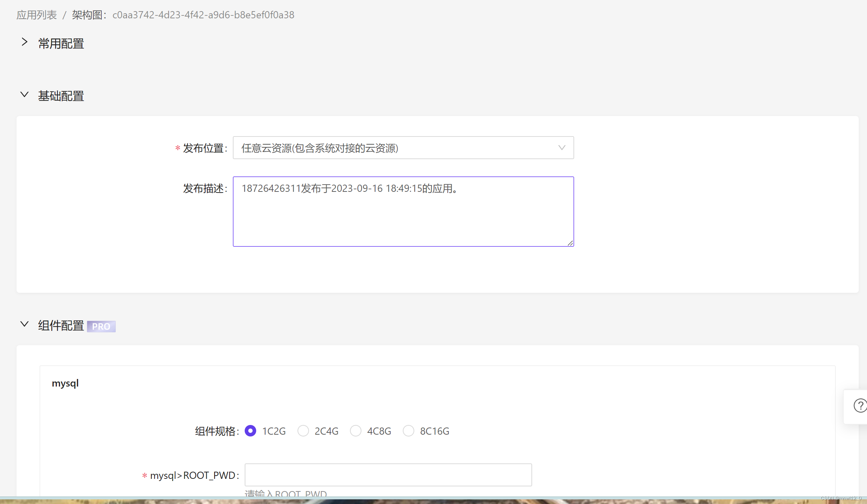867x504 pixels.
Task: Select the 4C8G spec radio button
Action: coord(356,431)
